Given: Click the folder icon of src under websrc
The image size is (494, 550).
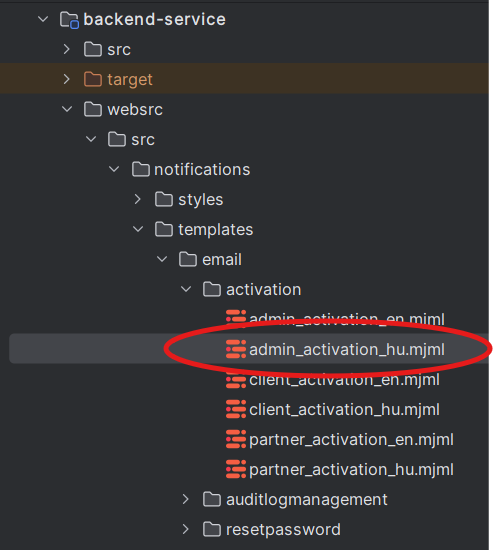Looking at the screenshot, I should pyautogui.click(x=117, y=139).
